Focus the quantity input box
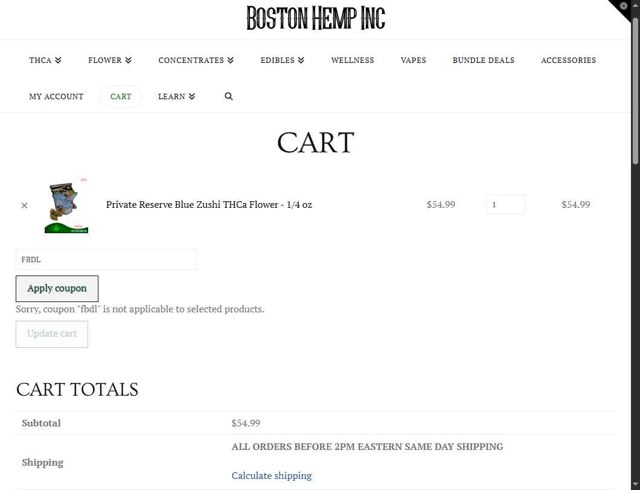640x490 pixels. click(x=505, y=204)
